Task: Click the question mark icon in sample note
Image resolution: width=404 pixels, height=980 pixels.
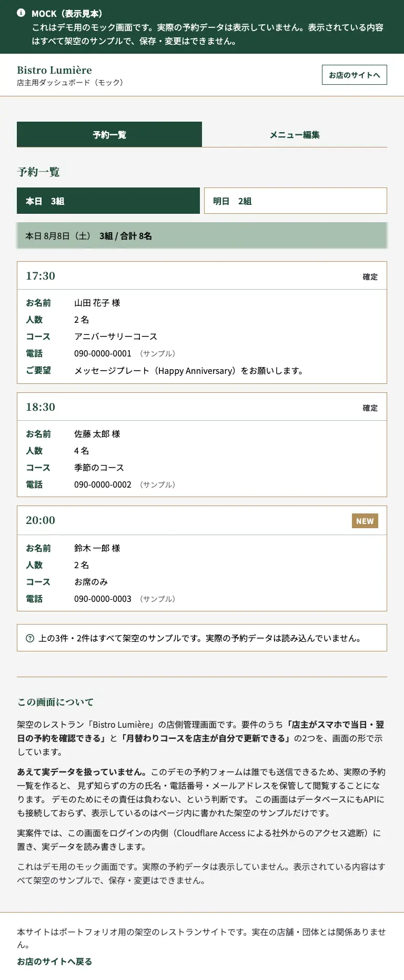Action: (30, 638)
